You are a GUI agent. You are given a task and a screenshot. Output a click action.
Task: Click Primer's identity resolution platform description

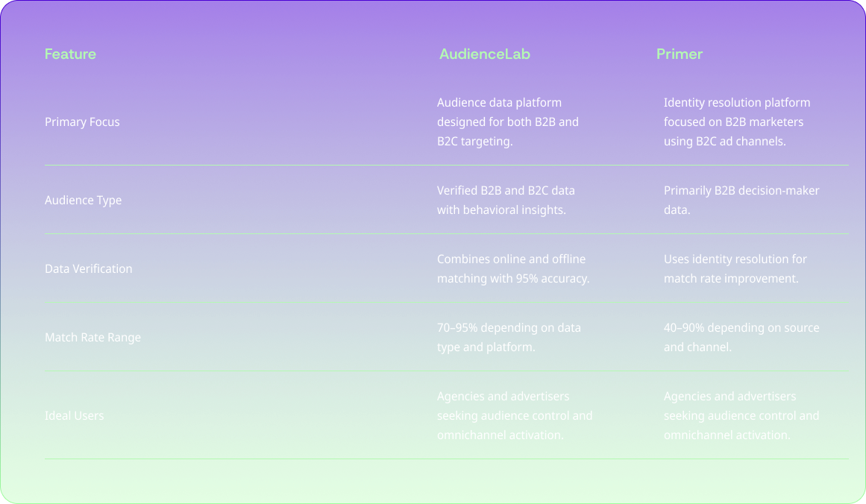(736, 122)
